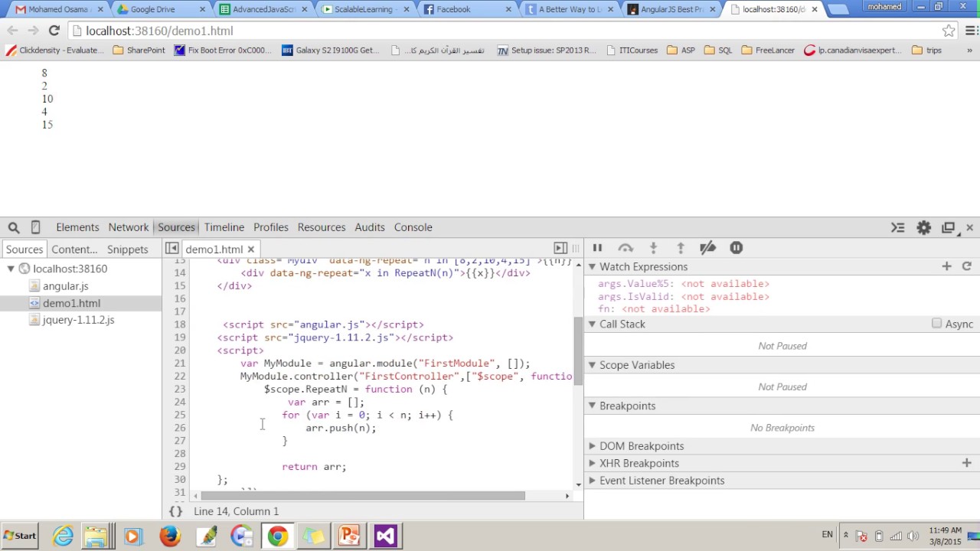980x551 pixels.
Task: Open the Windows Start menu
Action: [21, 536]
